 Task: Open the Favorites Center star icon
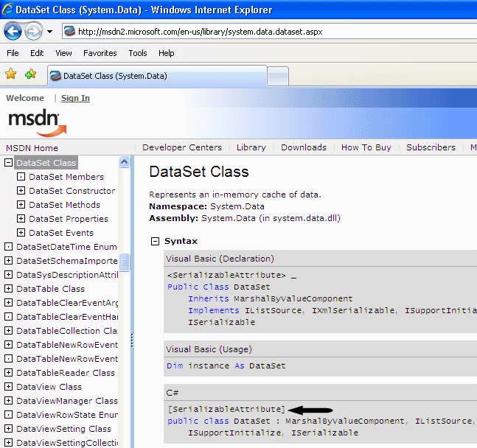pos(10,74)
